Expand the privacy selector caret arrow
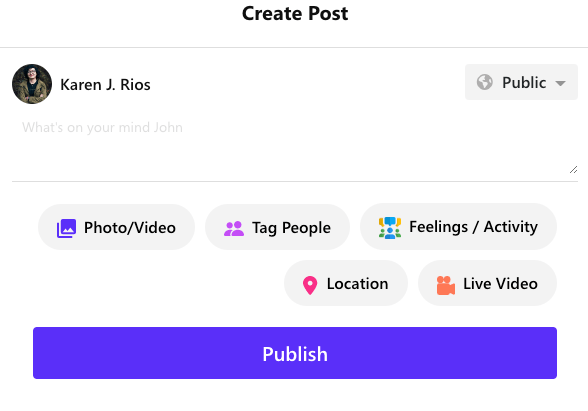The width and height of the screenshot is (588, 411). (x=560, y=83)
